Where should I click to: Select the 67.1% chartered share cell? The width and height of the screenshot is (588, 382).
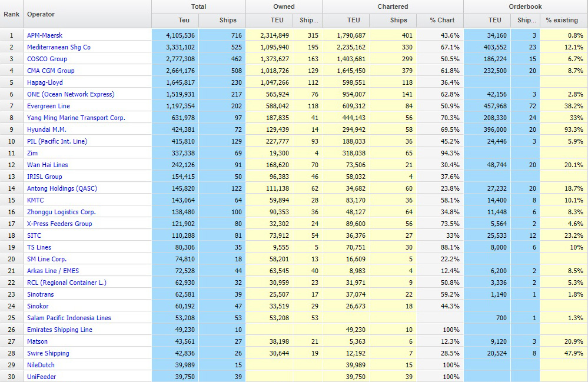coord(440,47)
